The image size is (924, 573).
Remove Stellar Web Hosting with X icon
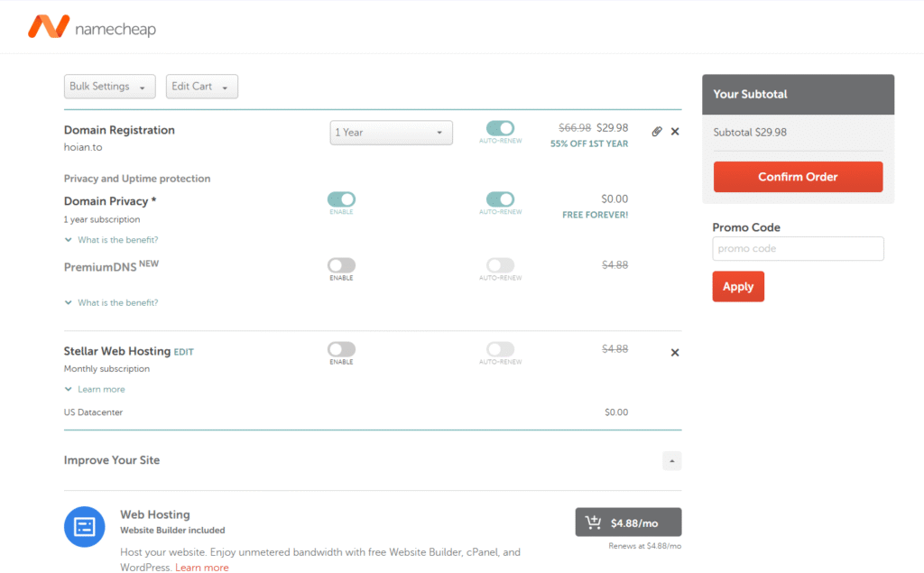675,353
